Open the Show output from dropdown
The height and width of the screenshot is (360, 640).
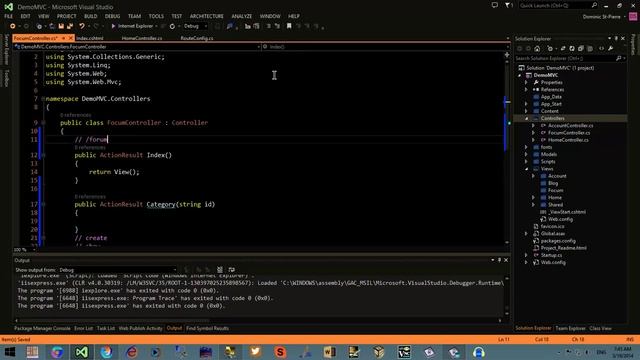118,270
